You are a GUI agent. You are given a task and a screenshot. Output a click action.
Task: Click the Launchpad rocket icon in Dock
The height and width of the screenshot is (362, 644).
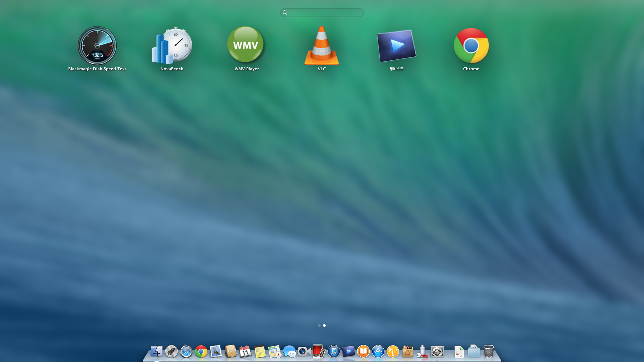(171, 351)
